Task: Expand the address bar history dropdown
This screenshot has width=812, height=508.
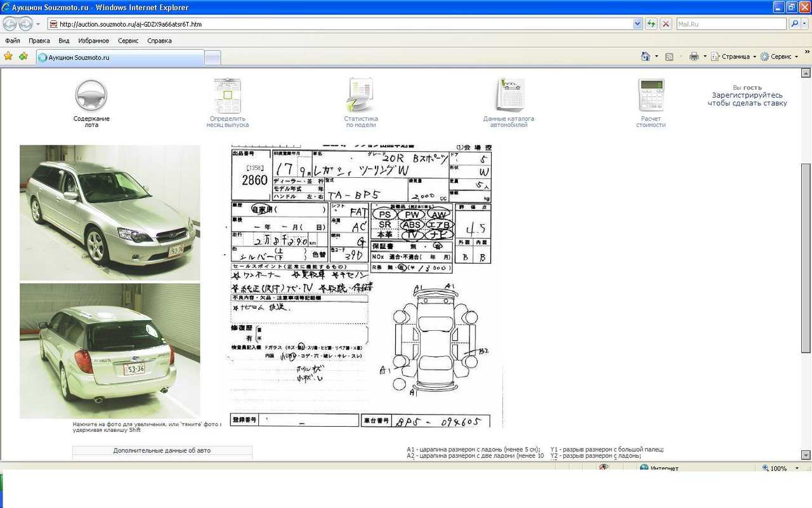Action: [638, 23]
